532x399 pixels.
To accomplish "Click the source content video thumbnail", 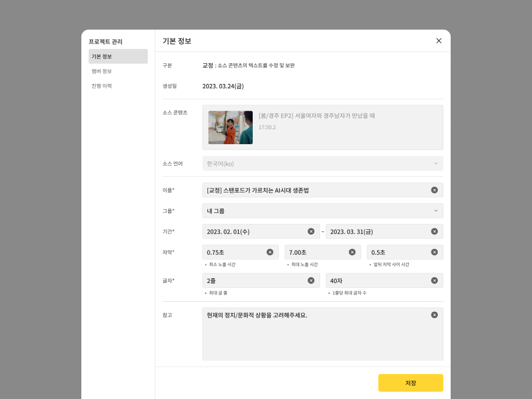I will 230,128.
